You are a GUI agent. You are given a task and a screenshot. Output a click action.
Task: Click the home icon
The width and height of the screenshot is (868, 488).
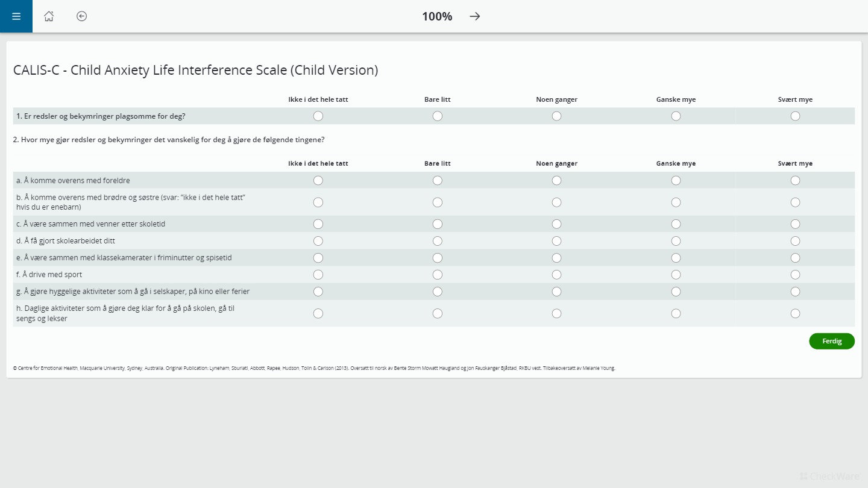coord(48,16)
